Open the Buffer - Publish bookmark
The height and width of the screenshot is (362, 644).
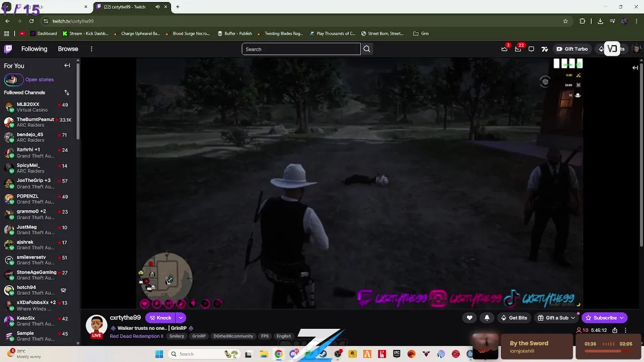pos(235,34)
